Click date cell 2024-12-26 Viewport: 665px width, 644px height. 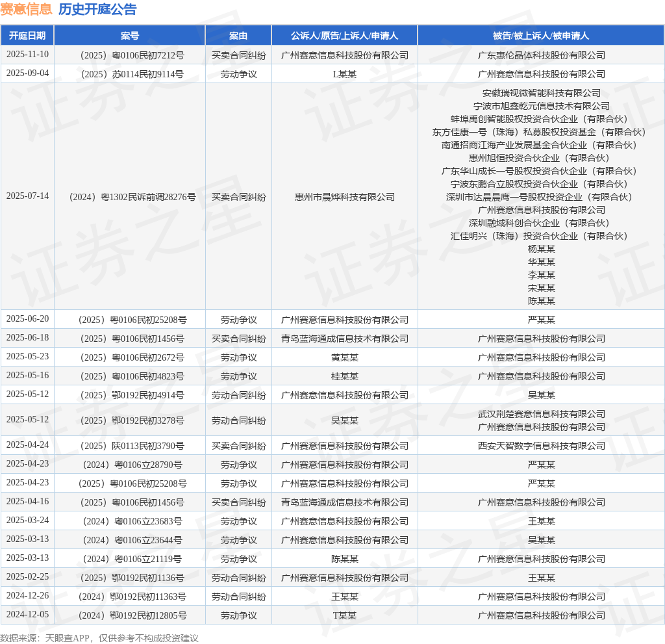pyautogui.click(x=27, y=595)
